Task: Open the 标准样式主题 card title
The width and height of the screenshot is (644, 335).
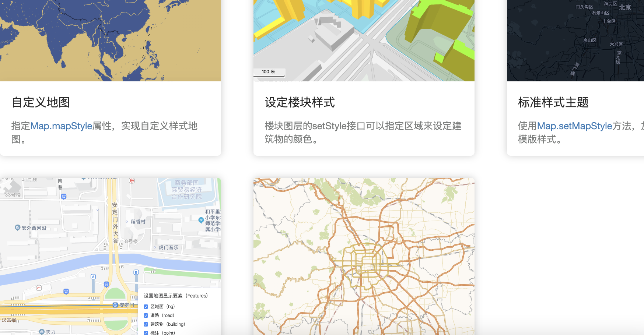Action: pos(553,102)
